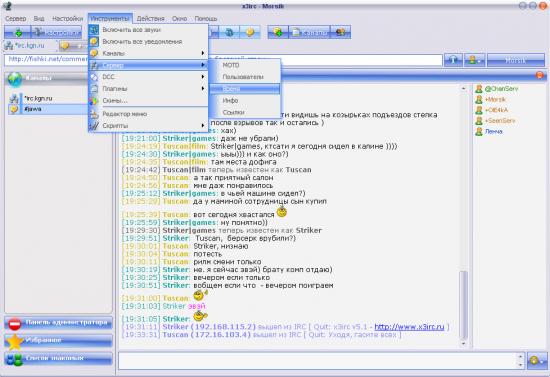Select *irc.lgn.ru in the channels tree
The height and width of the screenshot is (377, 550).
click(38, 99)
